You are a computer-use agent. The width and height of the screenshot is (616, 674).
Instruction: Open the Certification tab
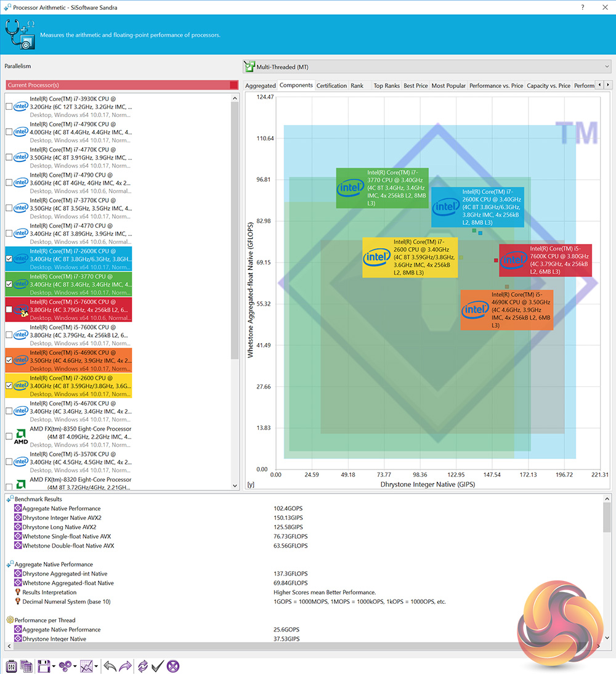(331, 86)
